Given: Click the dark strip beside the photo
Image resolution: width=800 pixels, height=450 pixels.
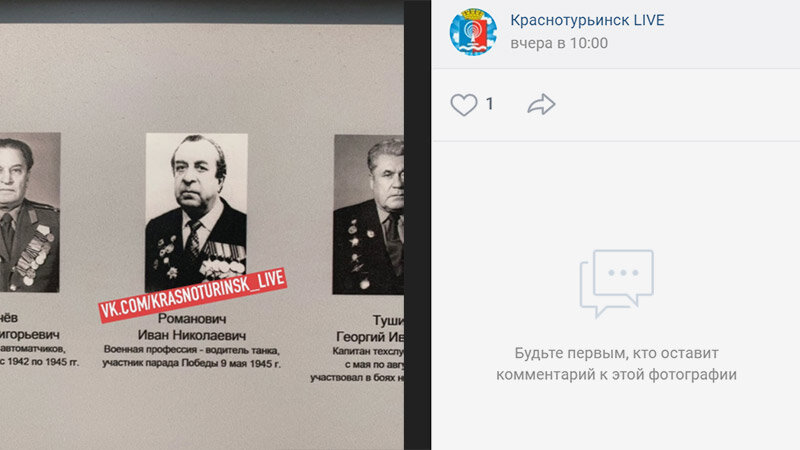Looking at the screenshot, I should click(x=417, y=225).
